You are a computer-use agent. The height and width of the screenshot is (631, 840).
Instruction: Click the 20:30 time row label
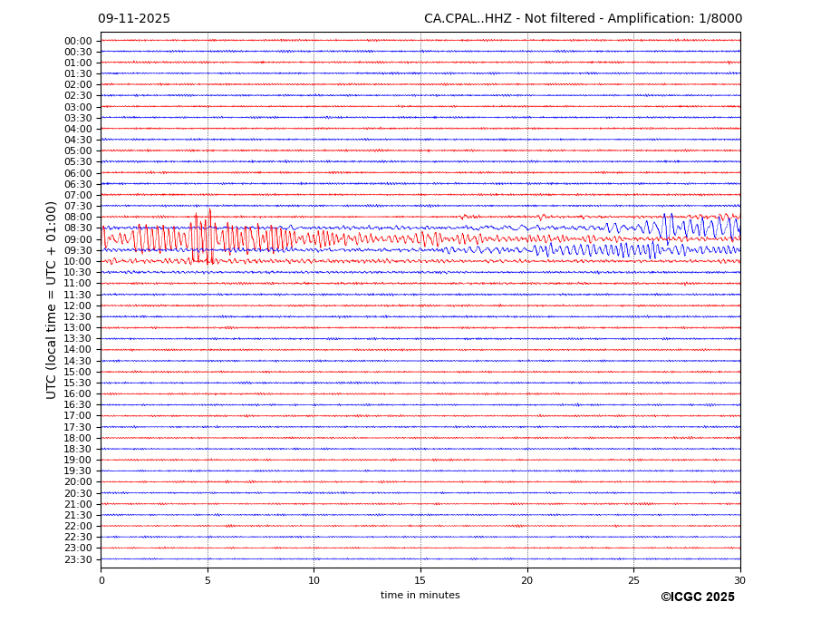(78, 493)
